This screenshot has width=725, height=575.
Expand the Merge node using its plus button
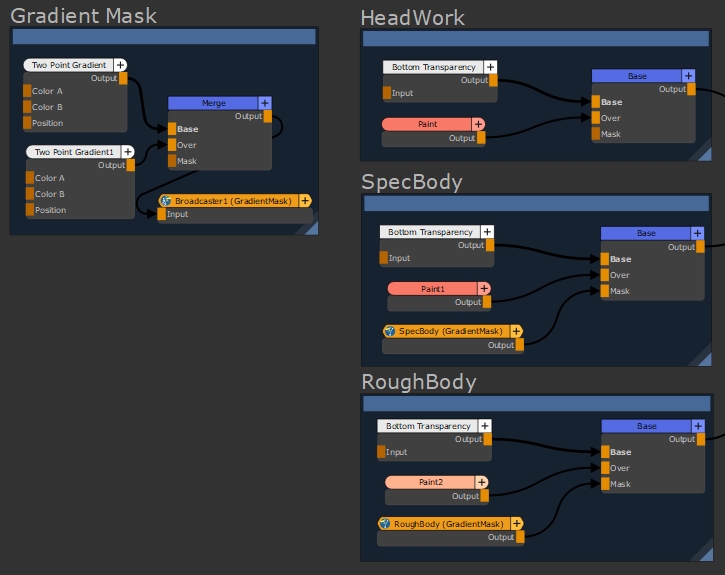pos(265,103)
